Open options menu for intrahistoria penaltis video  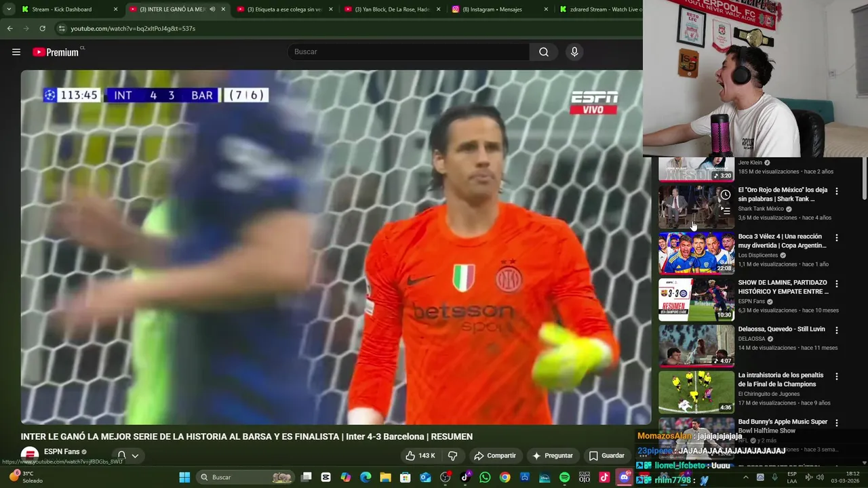836,376
